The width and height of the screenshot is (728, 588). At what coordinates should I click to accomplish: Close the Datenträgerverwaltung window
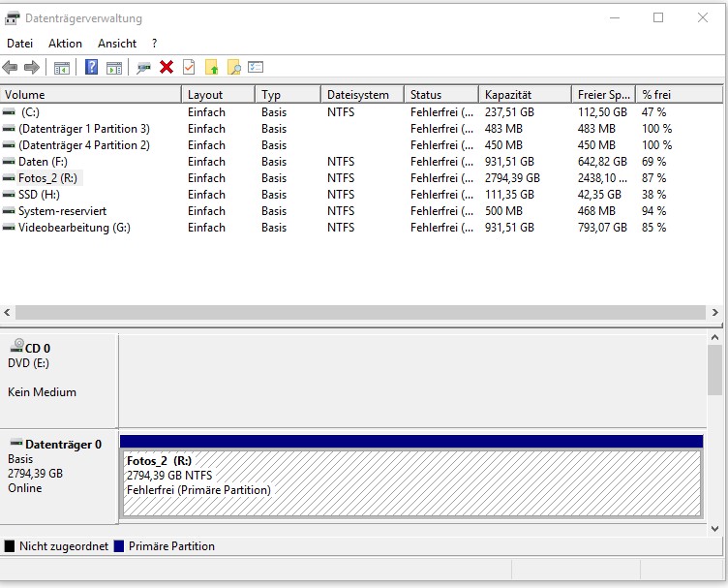(x=703, y=18)
